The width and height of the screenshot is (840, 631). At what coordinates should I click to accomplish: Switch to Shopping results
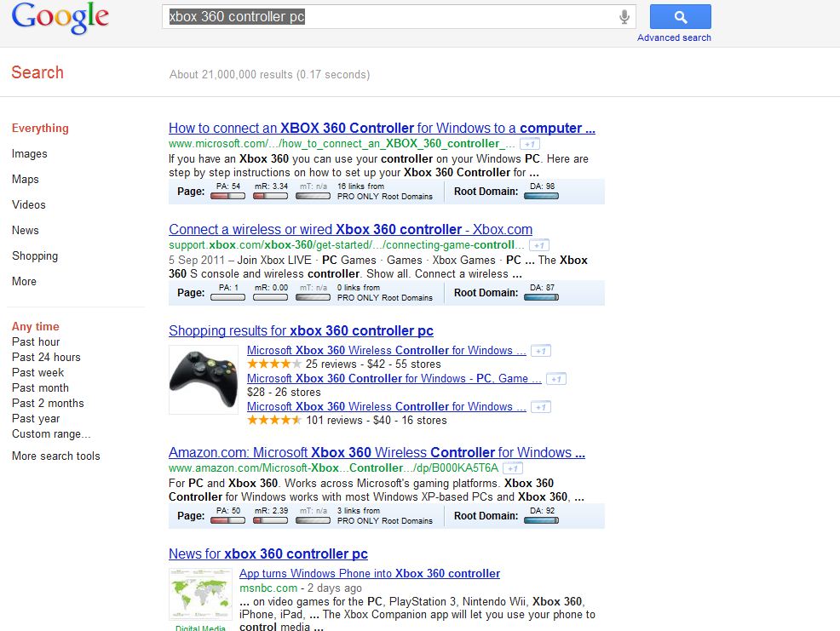[x=35, y=256]
